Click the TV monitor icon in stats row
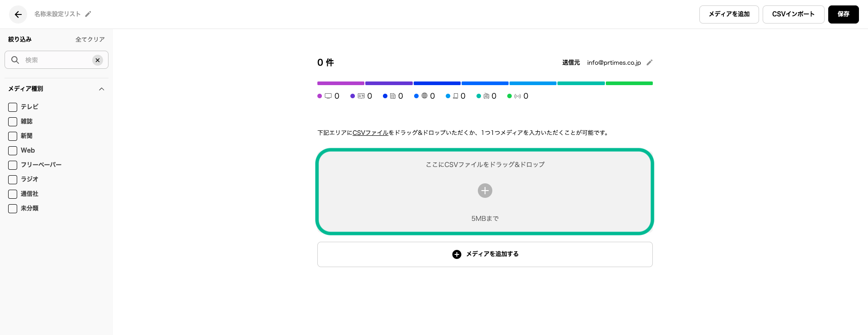 tap(328, 96)
